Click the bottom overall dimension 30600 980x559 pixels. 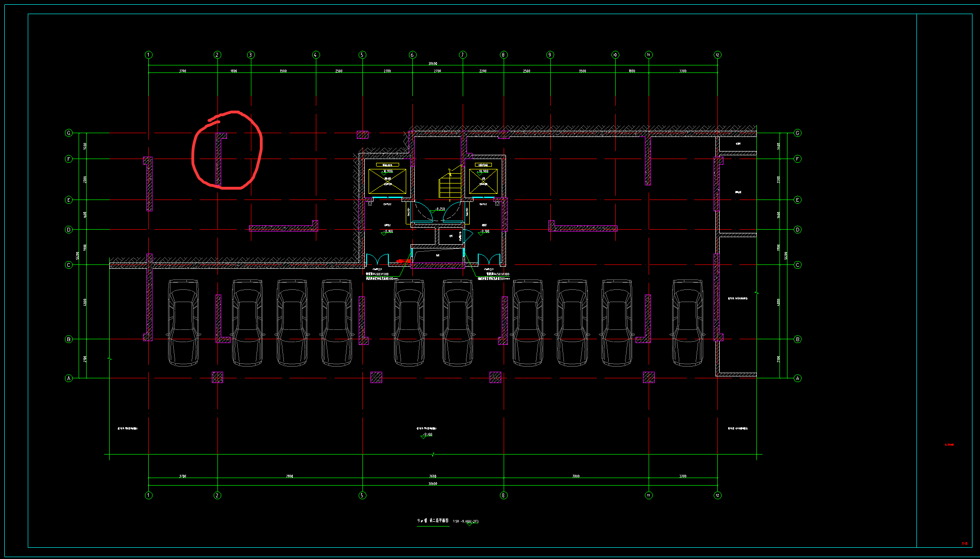pyautogui.click(x=433, y=483)
